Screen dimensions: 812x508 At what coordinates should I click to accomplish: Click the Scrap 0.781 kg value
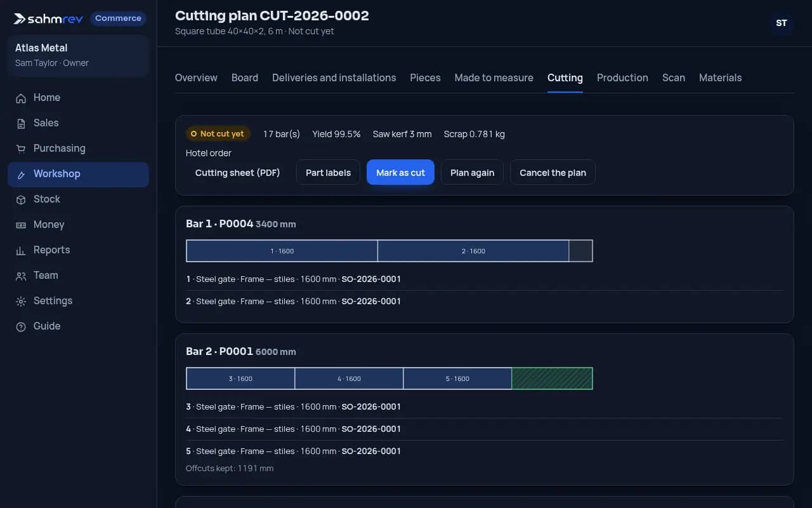[475, 134]
